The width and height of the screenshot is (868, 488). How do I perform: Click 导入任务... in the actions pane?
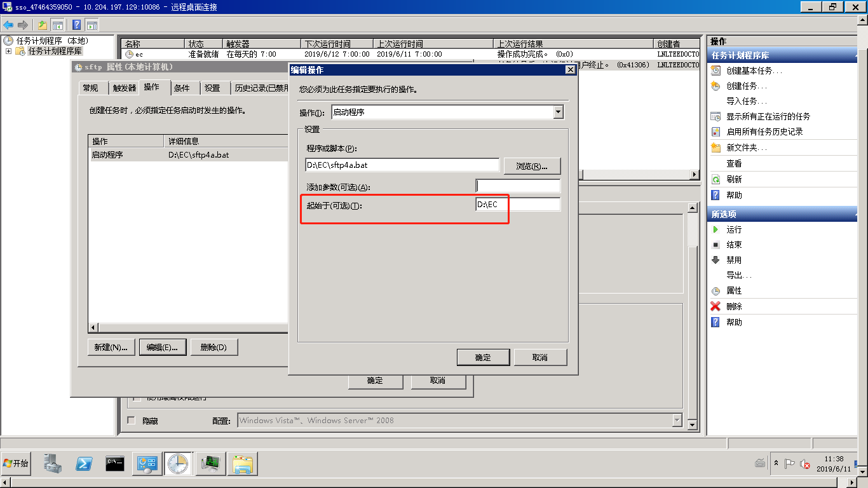747,101
